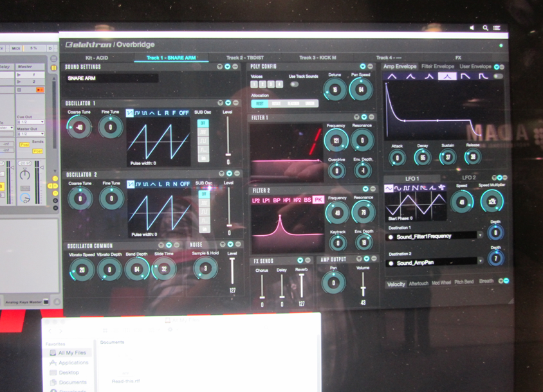Viewport: 543px width, 392px height.
Task: Pick the highlighted fourth Amp Envelope shape
Action: [447, 76]
